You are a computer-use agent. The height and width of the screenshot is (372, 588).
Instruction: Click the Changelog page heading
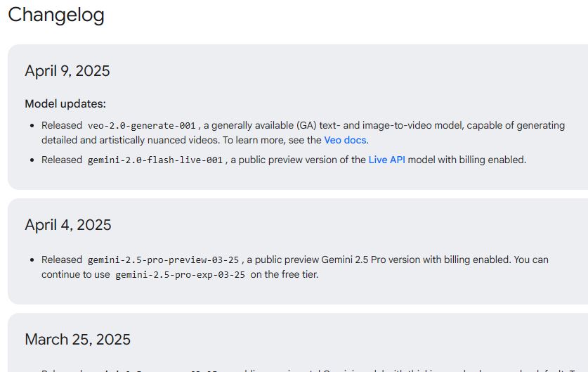tap(56, 15)
